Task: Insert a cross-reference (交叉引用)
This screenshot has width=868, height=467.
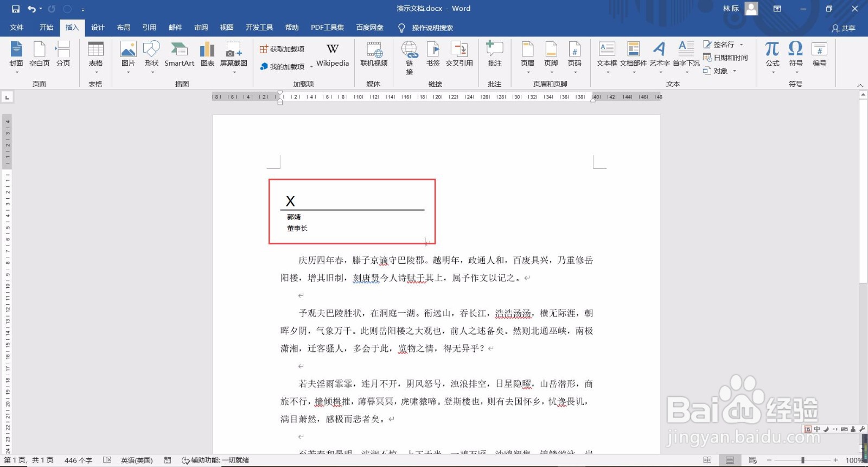Action: coord(459,55)
